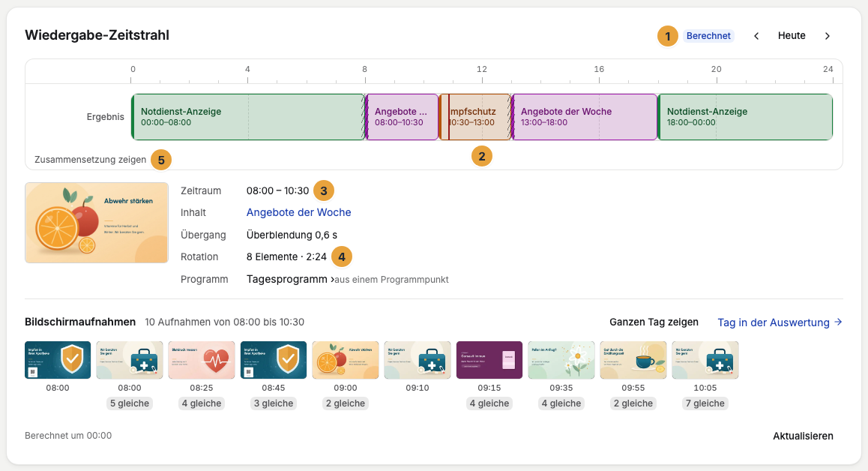The height and width of the screenshot is (471, 868).
Task: Click the hour 4 tick on ruler
Action: (x=247, y=69)
